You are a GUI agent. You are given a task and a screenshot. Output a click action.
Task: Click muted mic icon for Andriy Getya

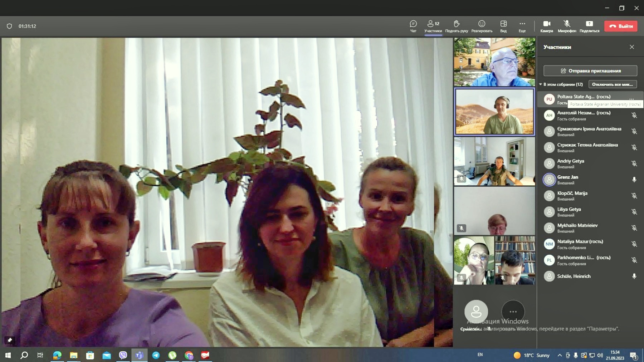pyautogui.click(x=634, y=163)
